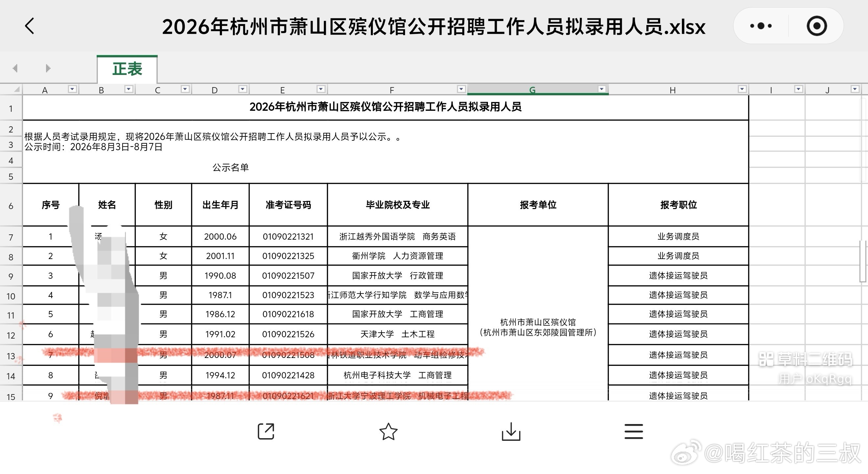Click the vertical scrollbar handle

[x=863, y=261]
